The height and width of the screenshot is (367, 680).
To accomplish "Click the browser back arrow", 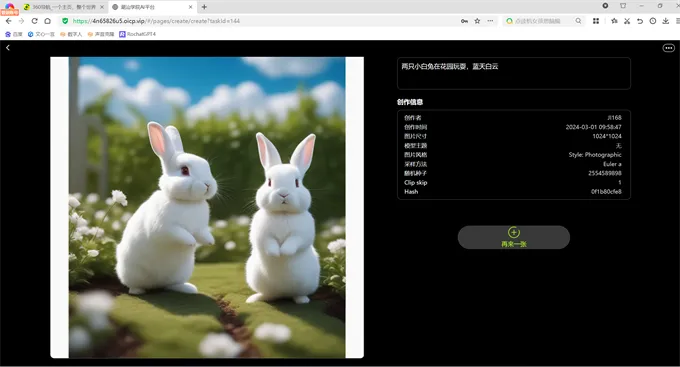I will [x=9, y=21].
